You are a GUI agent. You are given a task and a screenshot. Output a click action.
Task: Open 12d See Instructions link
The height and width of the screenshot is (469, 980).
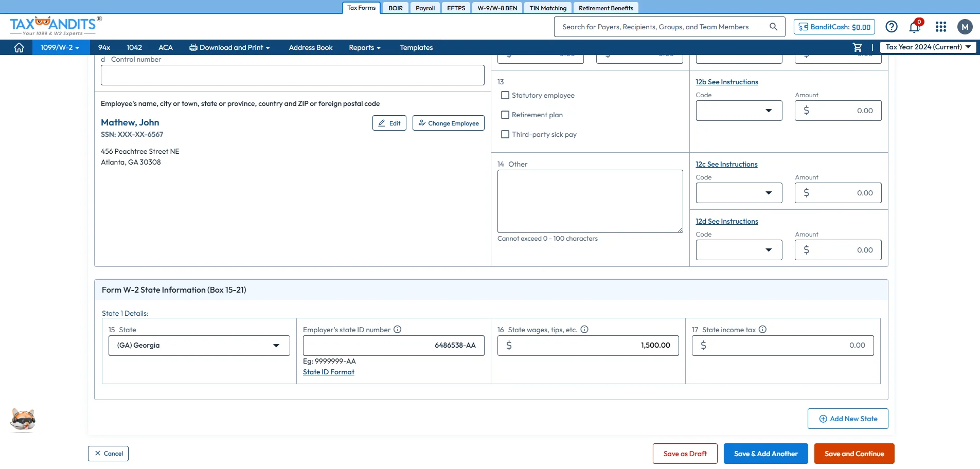(x=727, y=221)
